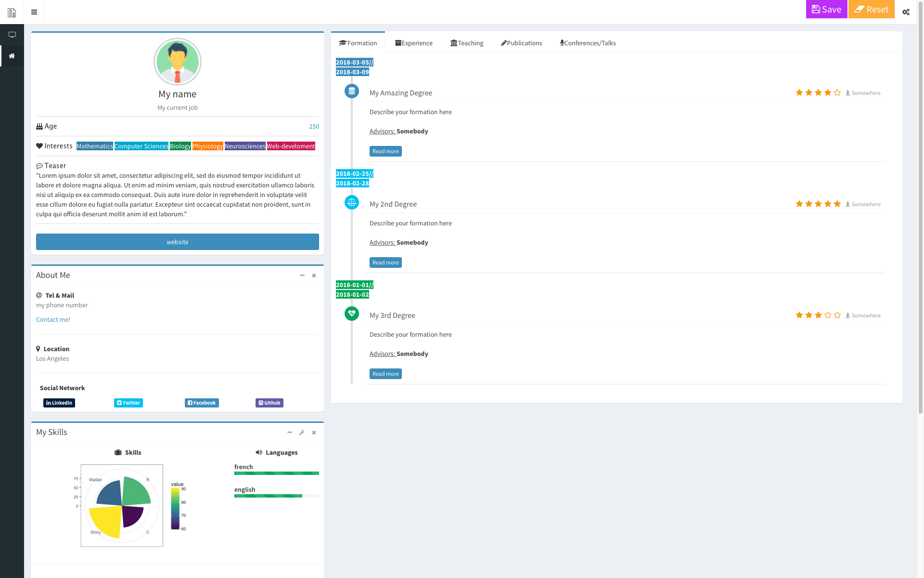Open the gears settings icon top-right
The image size is (924, 578).
click(906, 12)
